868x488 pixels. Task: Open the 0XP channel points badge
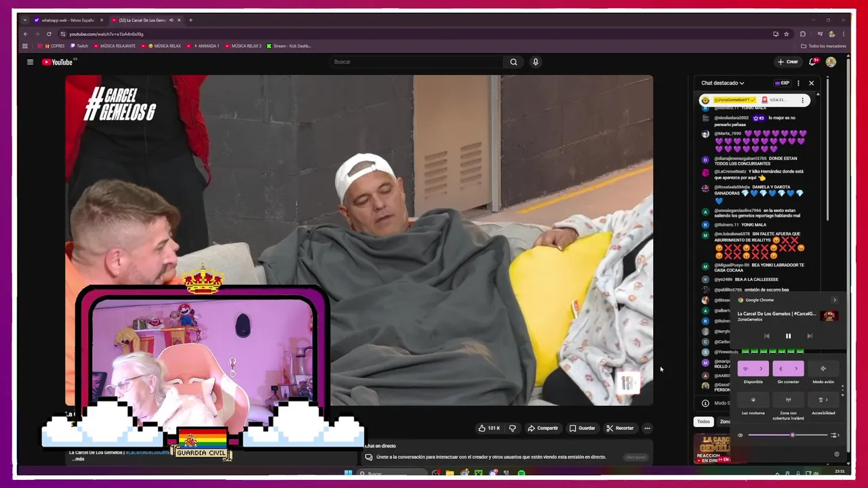pyautogui.click(x=782, y=83)
